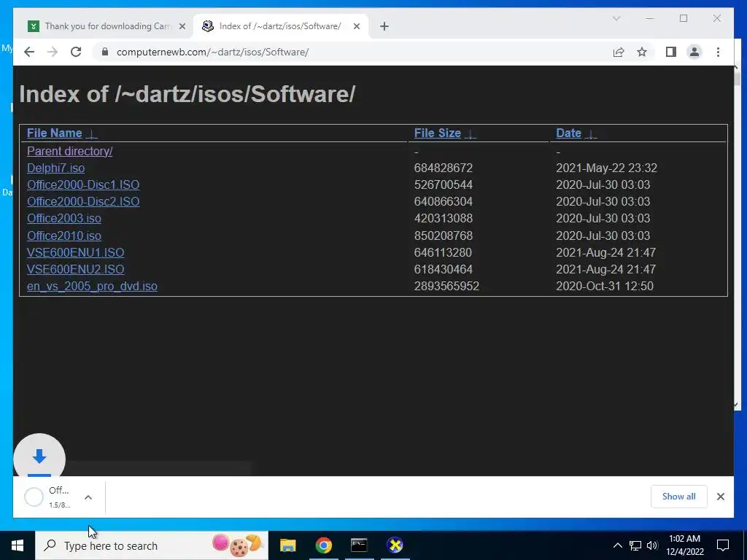Click the volume speaker tray icon
This screenshot has height=560, width=747.
[x=652, y=545]
